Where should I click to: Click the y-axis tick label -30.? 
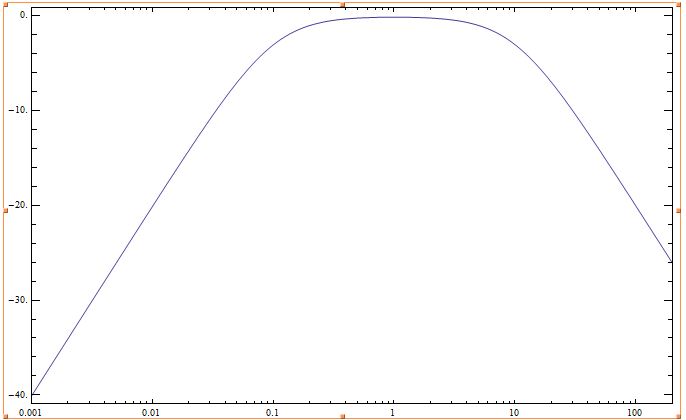tap(18, 301)
